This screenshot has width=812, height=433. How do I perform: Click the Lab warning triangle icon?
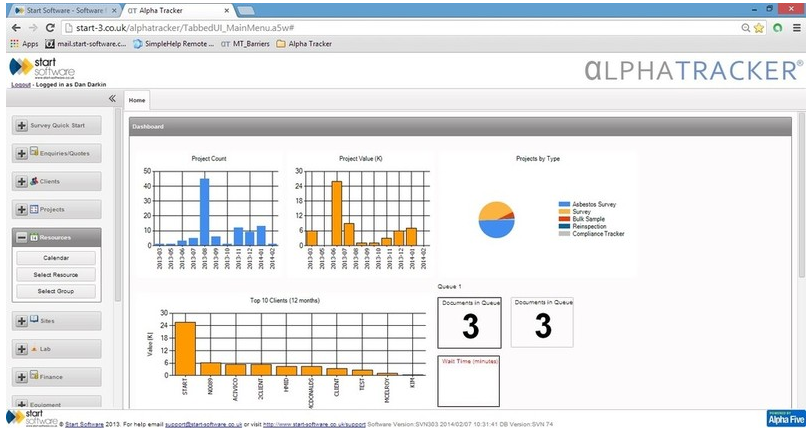[34, 349]
